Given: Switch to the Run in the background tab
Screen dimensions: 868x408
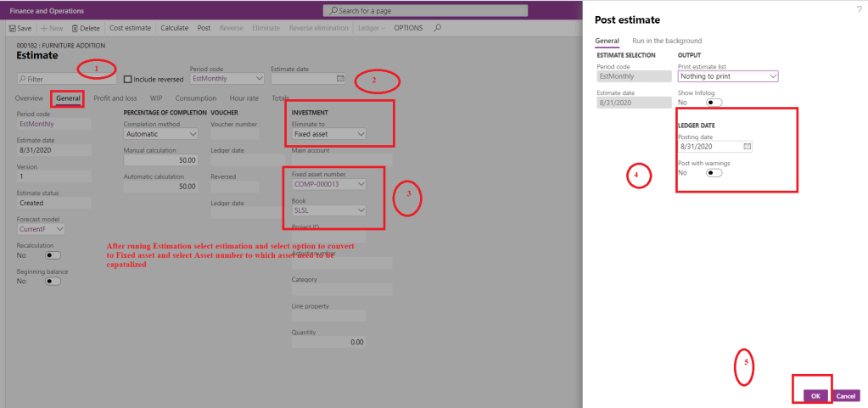Looking at the screenshot, I should click(x=667, y=41).
